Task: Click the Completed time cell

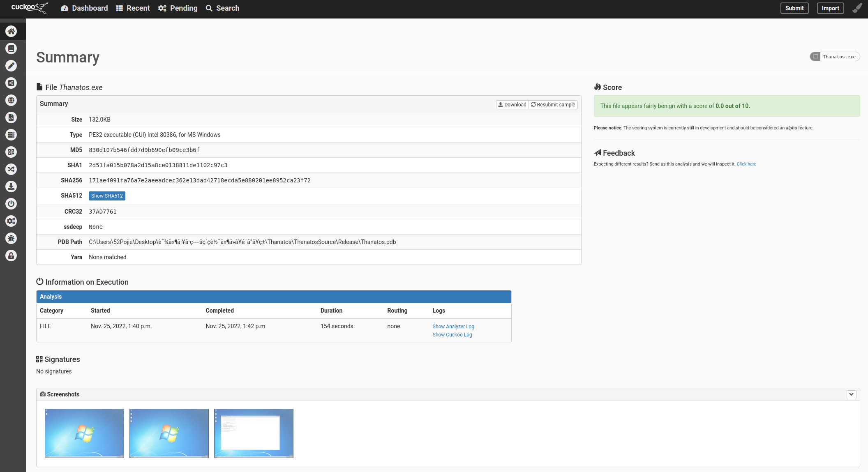Action: (x=236, y=326)
